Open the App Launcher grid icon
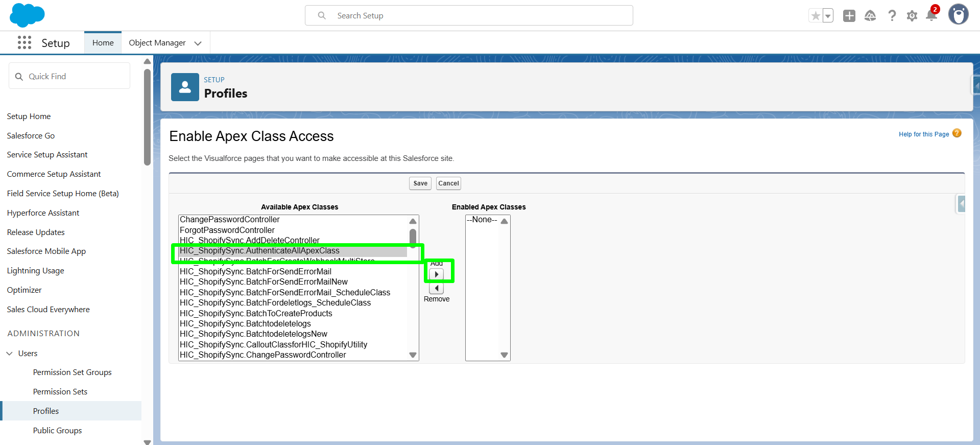 [24, 42]
